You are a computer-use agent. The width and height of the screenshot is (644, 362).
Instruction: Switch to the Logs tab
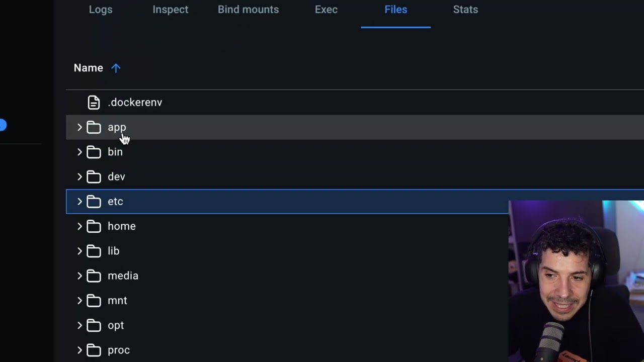[101, 10]
